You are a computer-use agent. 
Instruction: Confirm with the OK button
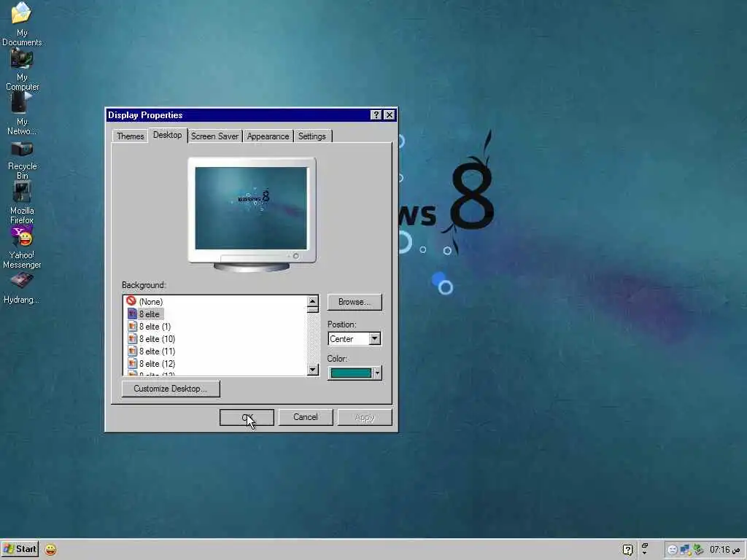point(247,417)
